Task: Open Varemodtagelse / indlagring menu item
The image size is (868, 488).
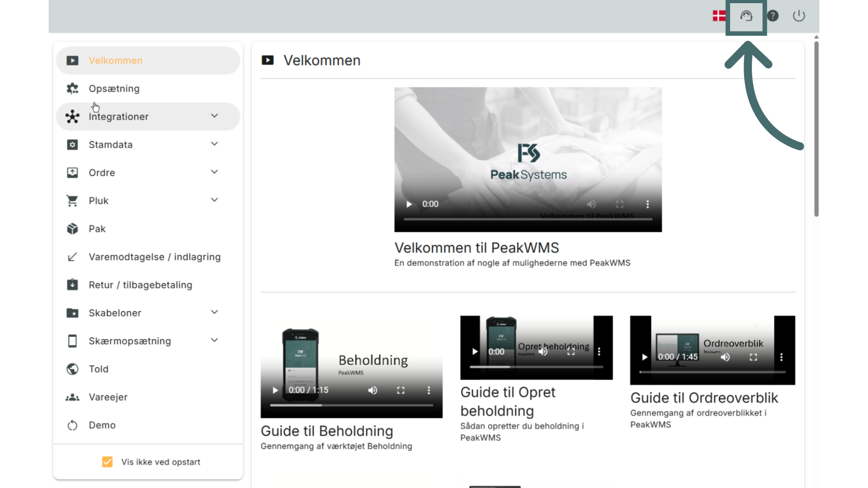Action: click(148, 257)
